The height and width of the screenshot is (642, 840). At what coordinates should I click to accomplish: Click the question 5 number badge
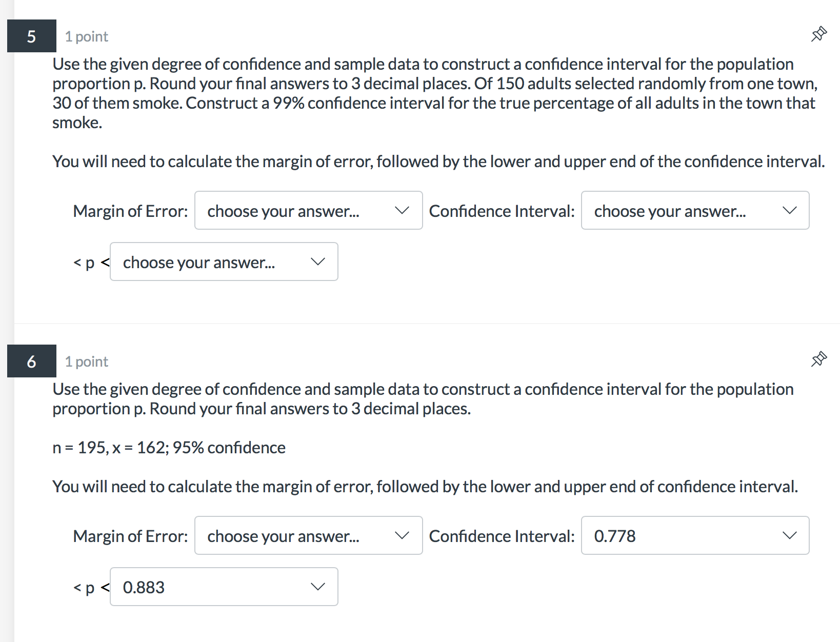31,36
